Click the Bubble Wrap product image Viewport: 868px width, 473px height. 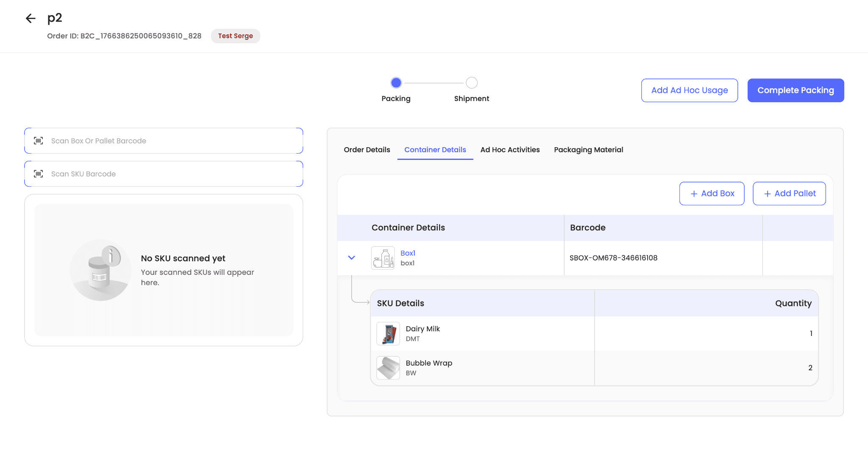click(x=388, y=368)
